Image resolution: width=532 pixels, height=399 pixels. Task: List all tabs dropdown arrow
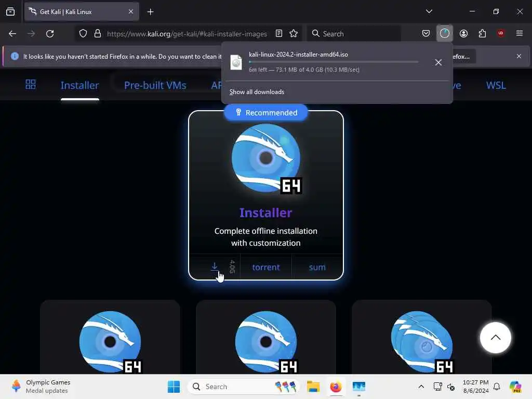(x=429, y=11)
